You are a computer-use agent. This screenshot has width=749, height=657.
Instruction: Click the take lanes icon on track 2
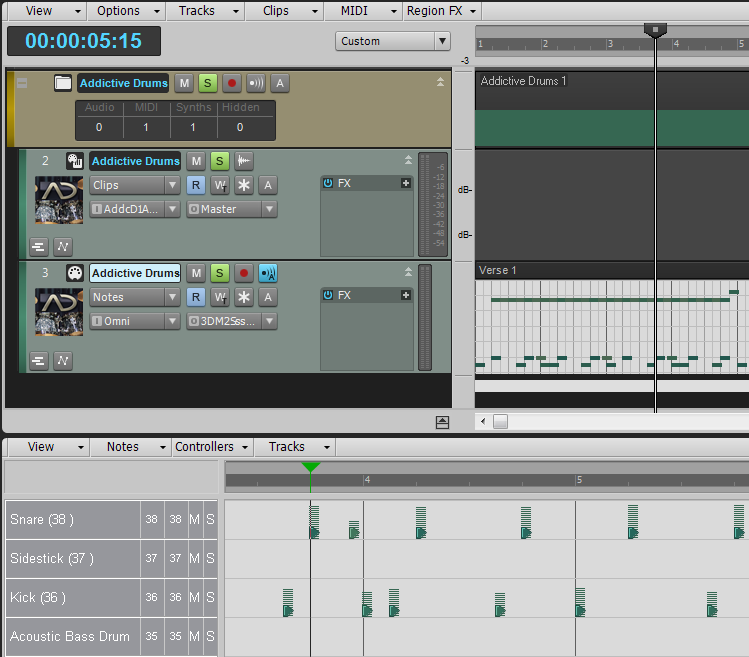[39, 247]
